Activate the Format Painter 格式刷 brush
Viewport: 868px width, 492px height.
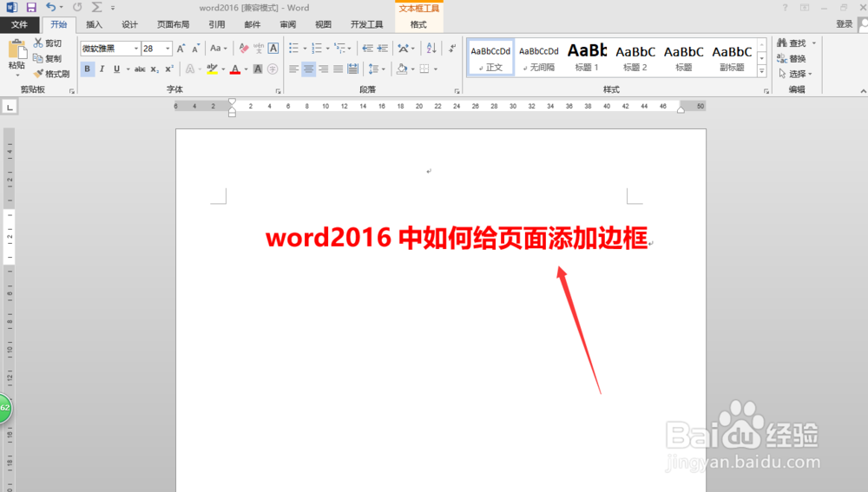tap(51, 74)
